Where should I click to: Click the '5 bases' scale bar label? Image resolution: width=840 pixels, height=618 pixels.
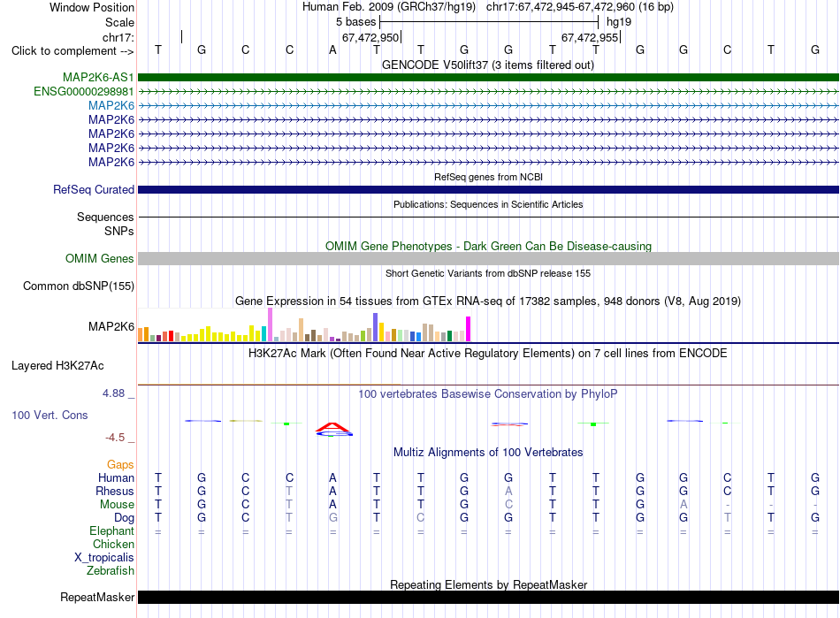tap(355, 22)
